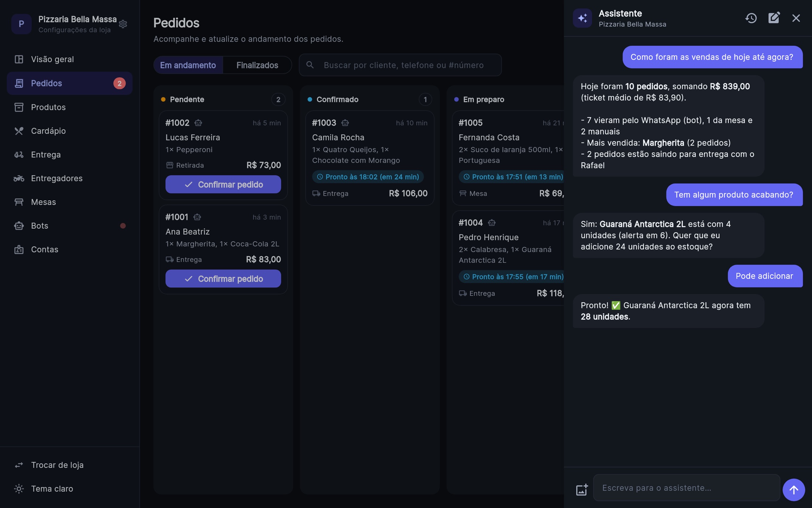Go to Cardápio section
Image resolution: width=812 pixels, height=508 pixels.
coord(70,131)
